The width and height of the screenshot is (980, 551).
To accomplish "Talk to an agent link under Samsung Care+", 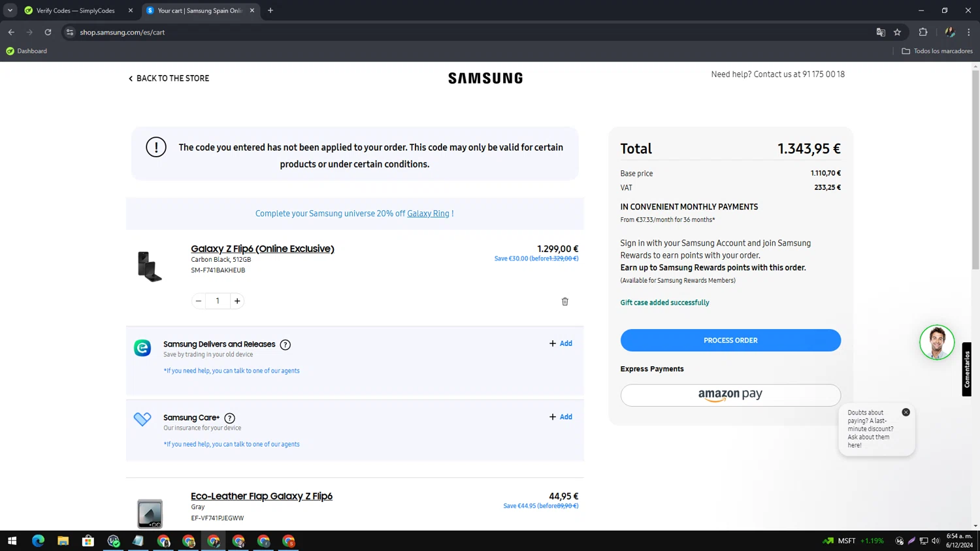I will 231,445.
